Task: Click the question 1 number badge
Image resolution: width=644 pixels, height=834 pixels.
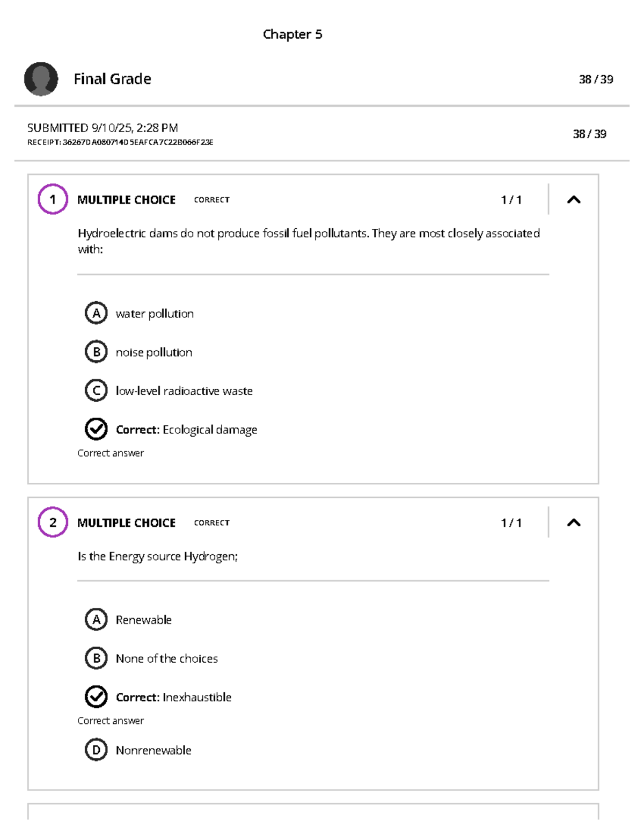Action: (53, 199)
